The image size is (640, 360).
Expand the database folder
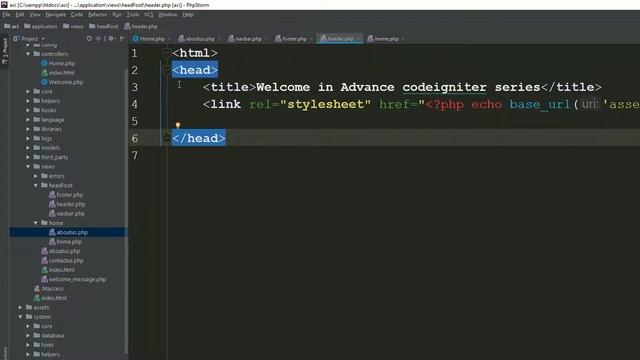coord(28,336)
